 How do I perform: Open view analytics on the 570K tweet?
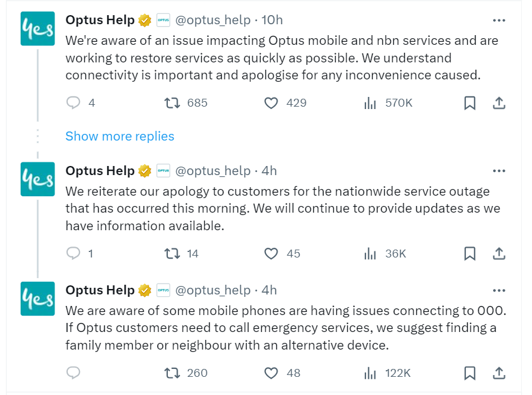pyautogui.click(x=370, y=103)
